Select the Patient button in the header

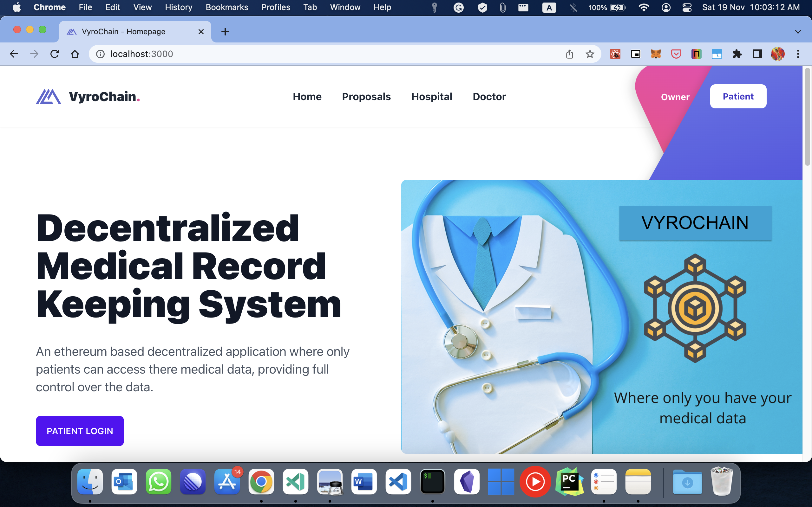[738, 97]
